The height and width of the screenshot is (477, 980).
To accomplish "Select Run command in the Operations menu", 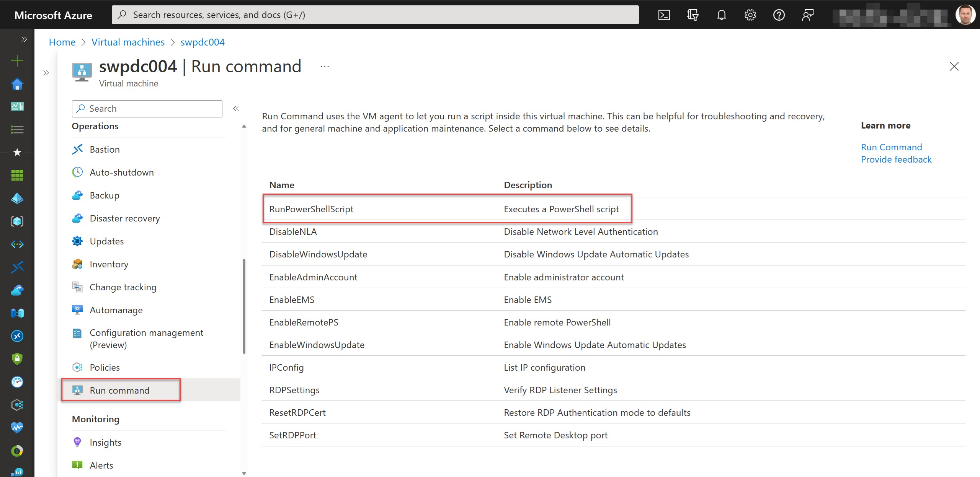I will point(119,390).
